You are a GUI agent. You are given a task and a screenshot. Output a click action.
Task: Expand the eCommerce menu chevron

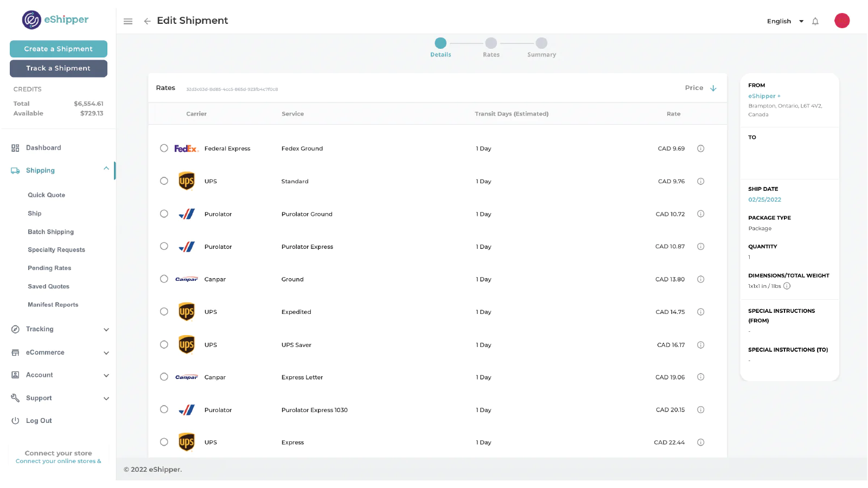[x=106, y=353]
